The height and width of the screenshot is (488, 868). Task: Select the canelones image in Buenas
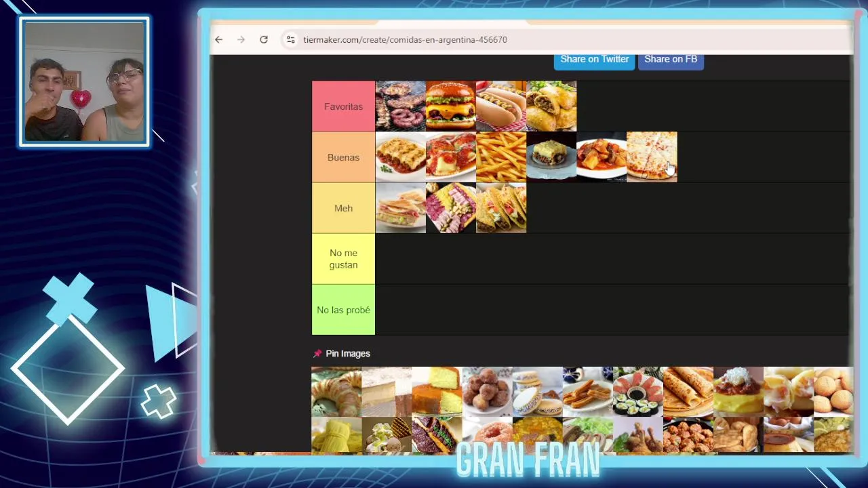click(x=401, y=157)
